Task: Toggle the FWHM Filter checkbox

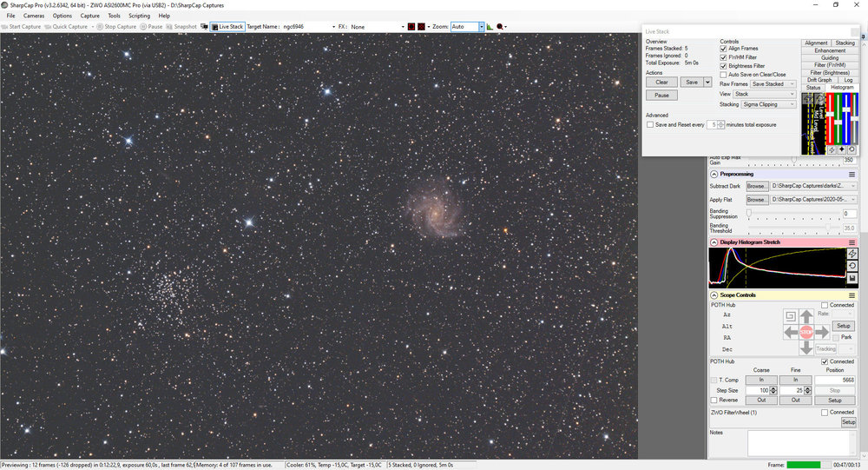Action: 723,57
